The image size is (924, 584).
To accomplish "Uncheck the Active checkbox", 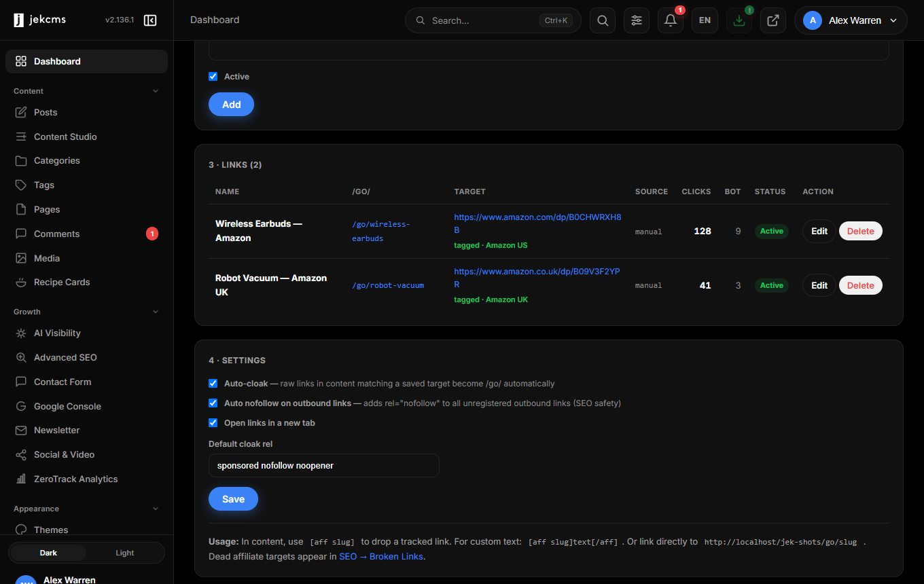I will [213, 77].
